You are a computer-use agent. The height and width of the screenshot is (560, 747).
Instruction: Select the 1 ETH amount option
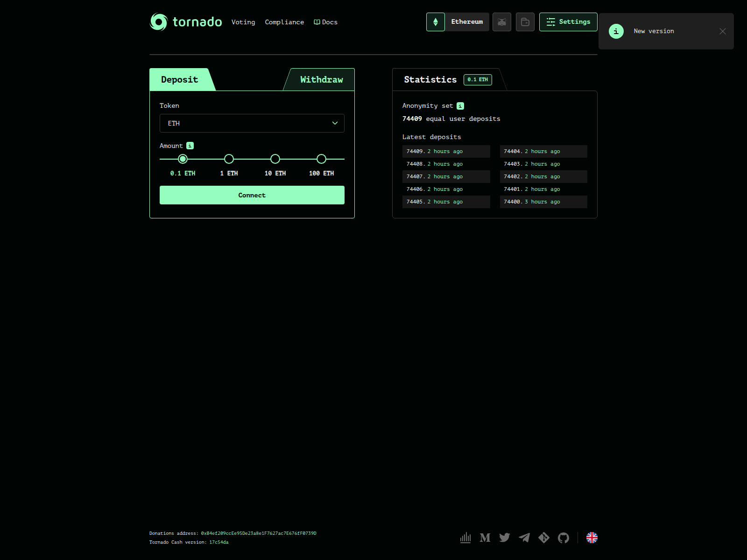tap(229, 159)
